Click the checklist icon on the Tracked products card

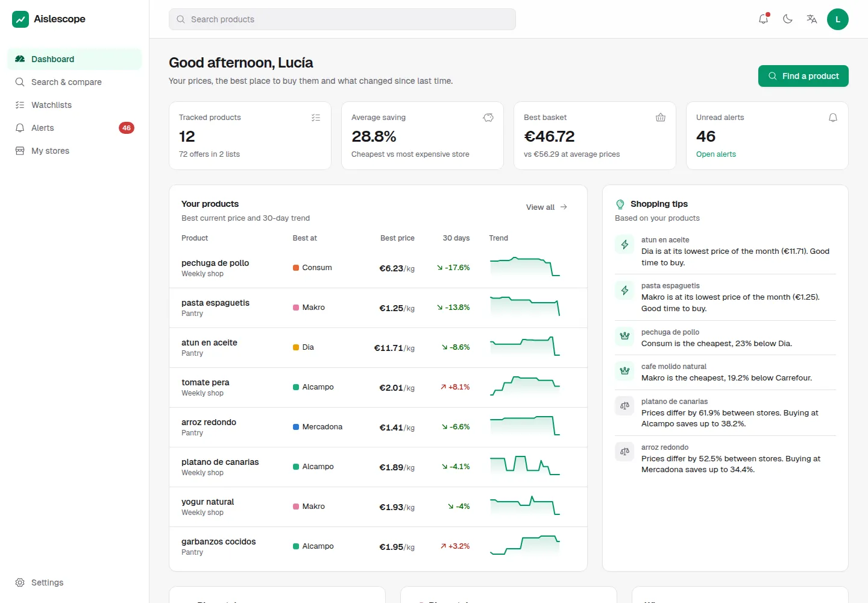coord(316,118)
